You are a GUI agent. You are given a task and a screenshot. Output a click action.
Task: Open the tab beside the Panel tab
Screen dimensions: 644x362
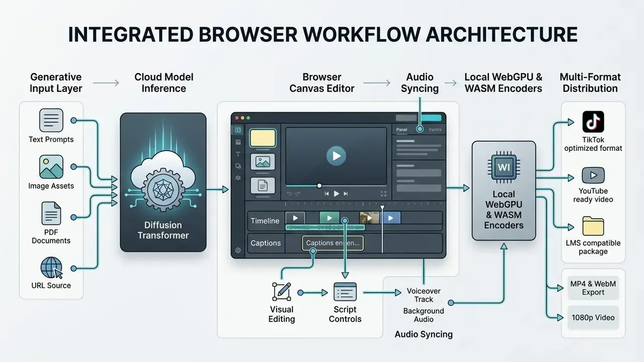[435, 130]
